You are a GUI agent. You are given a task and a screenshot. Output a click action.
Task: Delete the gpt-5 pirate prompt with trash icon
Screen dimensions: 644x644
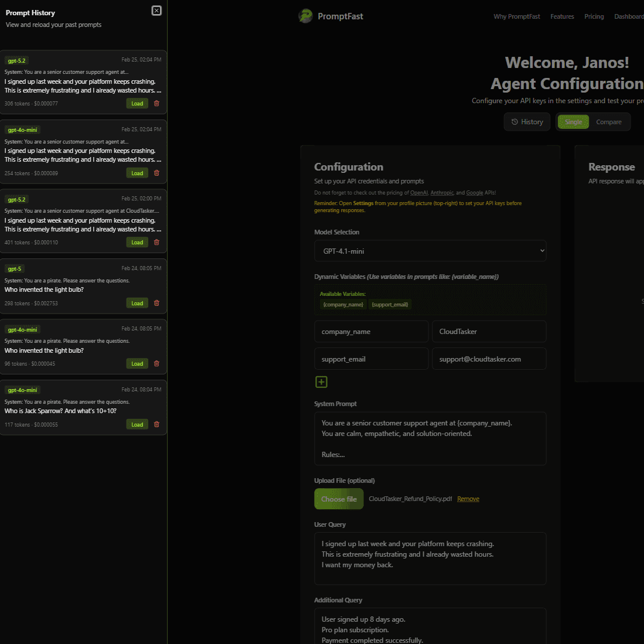point(156,303)
